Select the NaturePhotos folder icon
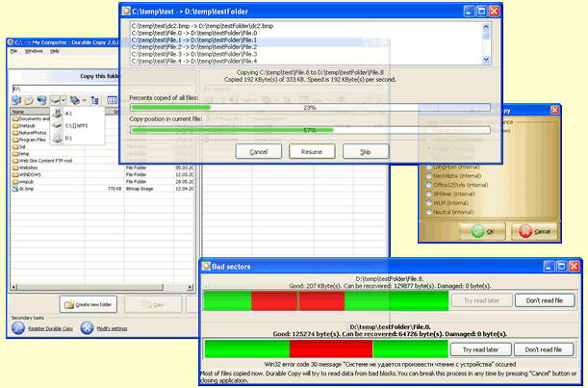588x388 pixels. click(x=15, y=133)
